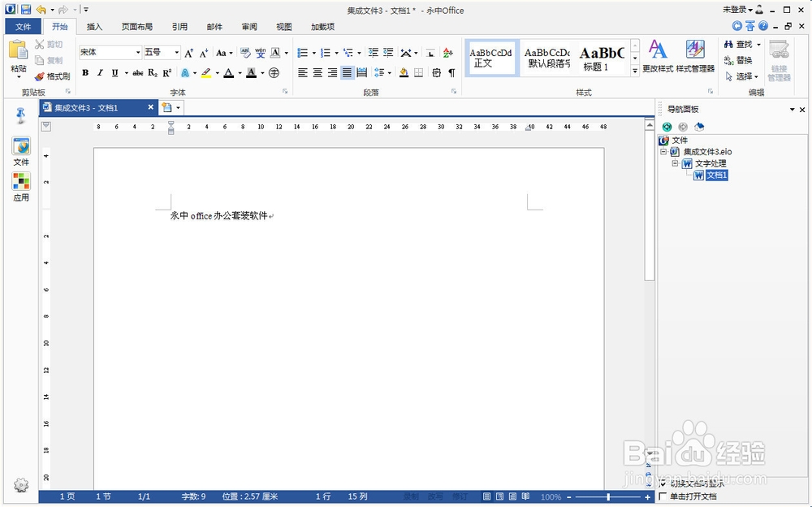Click the increase indent icon

(x=388, y=52)
